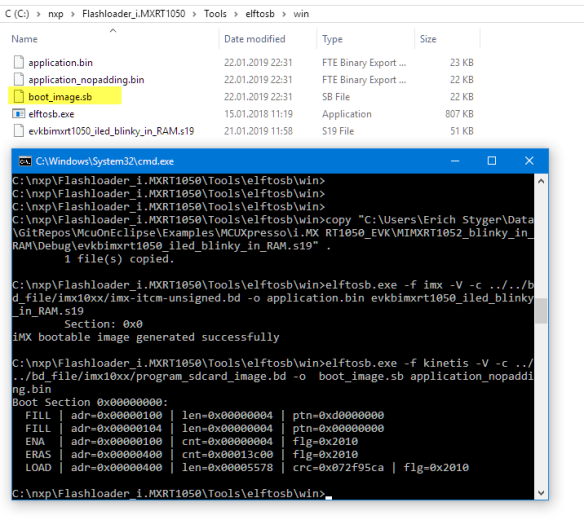584x520 pixels.
Task: Expand the chevron after nxp in breadcrumb
Action: click(x=73, y=14)
